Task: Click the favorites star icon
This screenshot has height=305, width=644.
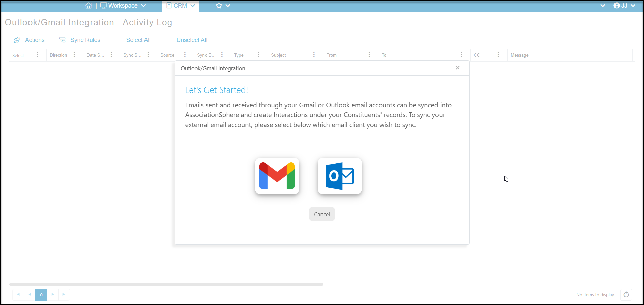Action: [219, 6]
